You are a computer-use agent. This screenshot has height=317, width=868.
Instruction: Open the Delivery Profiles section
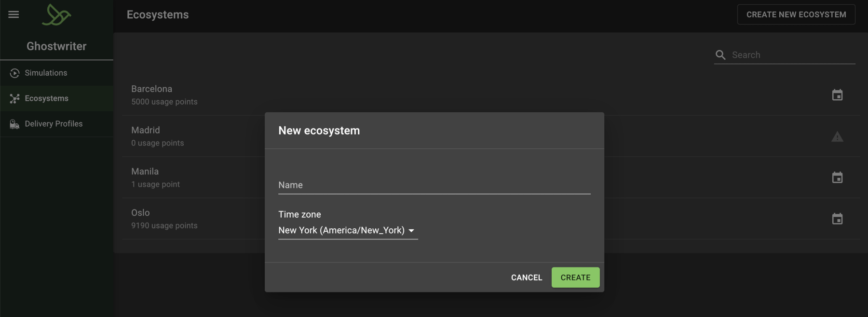[x=54, y=123]
